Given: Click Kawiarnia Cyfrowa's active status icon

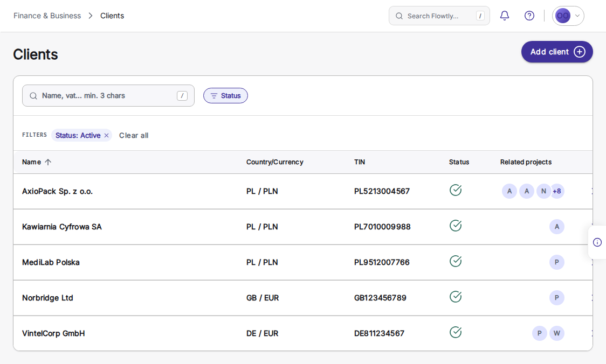Looking at the screenshot, I should point(456,226).
